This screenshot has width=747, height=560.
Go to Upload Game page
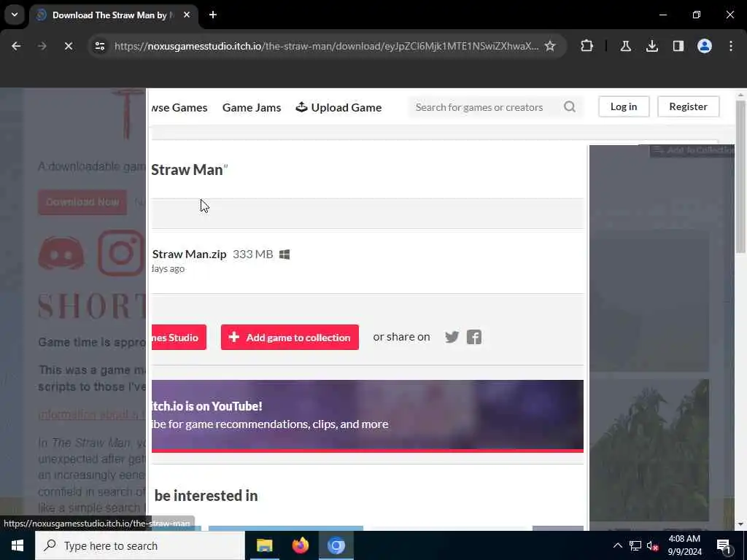pyautogui.click(x=338, y=108)
